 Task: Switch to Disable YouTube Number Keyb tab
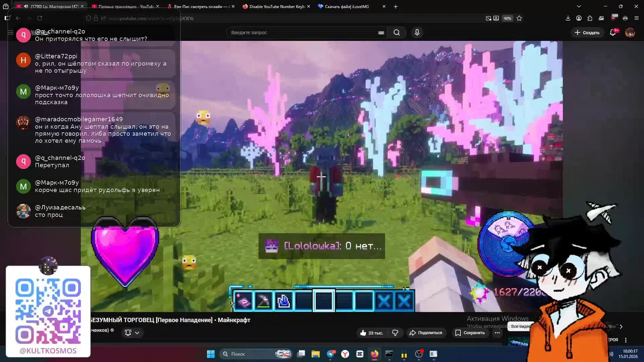point(275,7)
